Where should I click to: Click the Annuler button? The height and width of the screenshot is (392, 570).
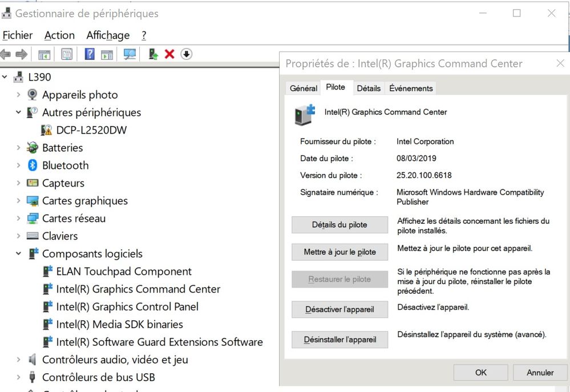coord(540,373)
